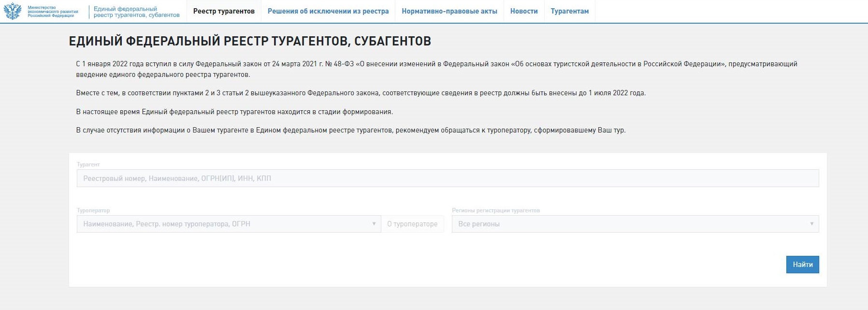Click the Ministry of Economic Development emblem logo

13,12
